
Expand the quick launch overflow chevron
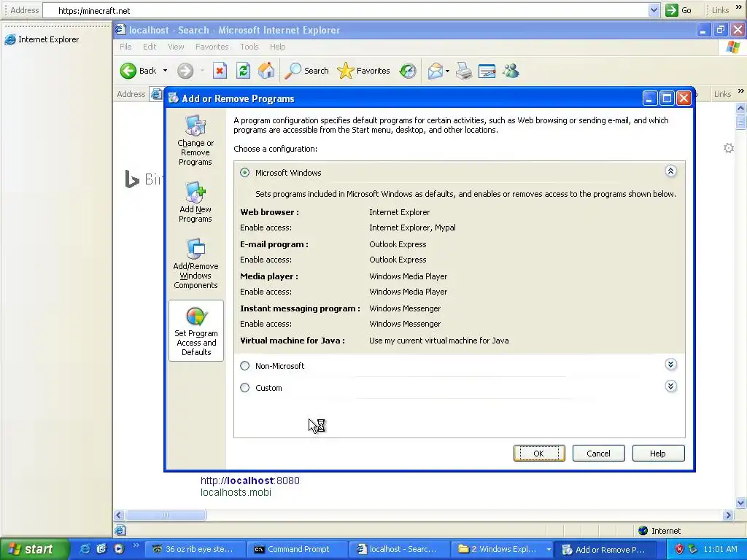click(x=136, y=545)
